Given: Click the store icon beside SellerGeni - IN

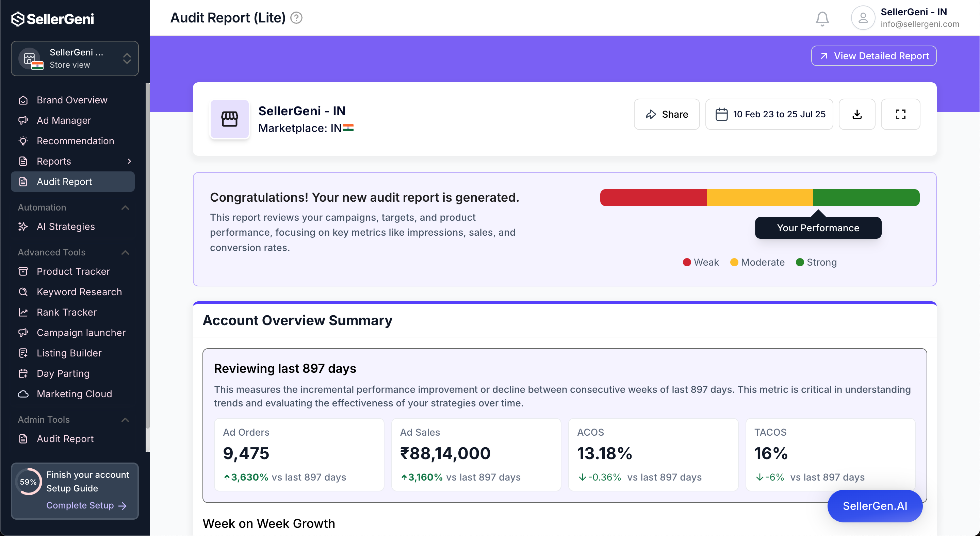Looking at the screenshot, I should coord(229,119).
